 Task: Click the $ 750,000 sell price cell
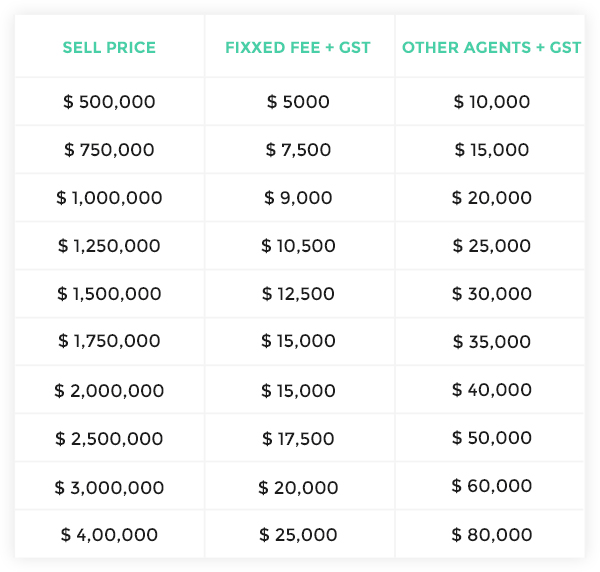109,150
